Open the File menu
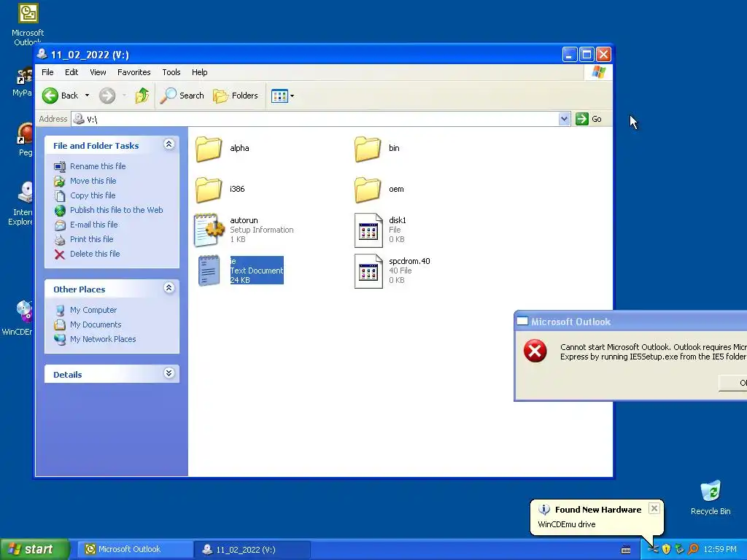The height and width of the screenshot is (560, 747). point(47,72)
